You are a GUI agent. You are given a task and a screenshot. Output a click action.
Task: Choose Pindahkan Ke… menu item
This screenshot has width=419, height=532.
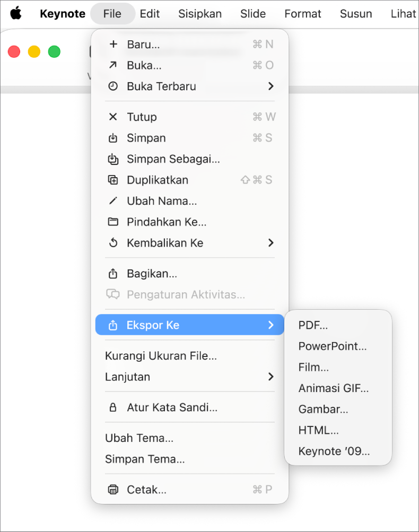(x=190, y=222)
